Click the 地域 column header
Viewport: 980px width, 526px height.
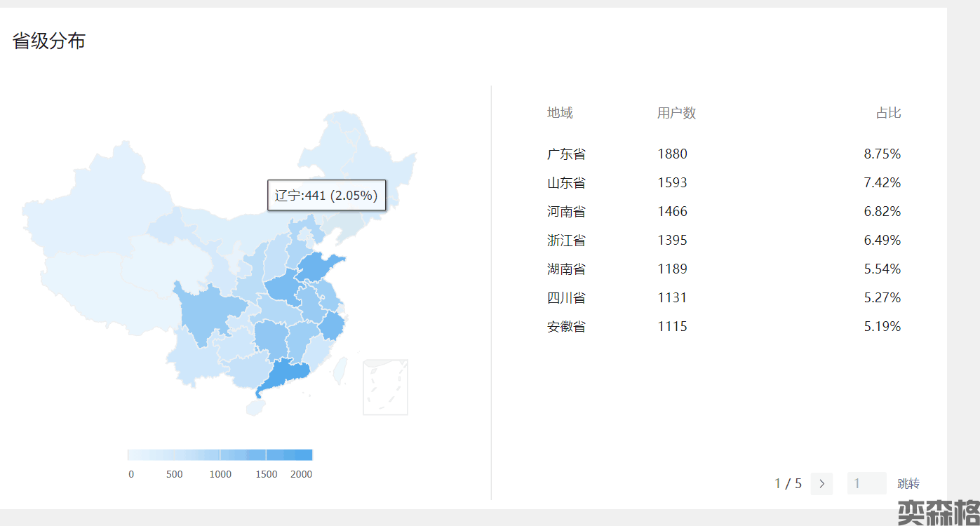pos(560,113)
